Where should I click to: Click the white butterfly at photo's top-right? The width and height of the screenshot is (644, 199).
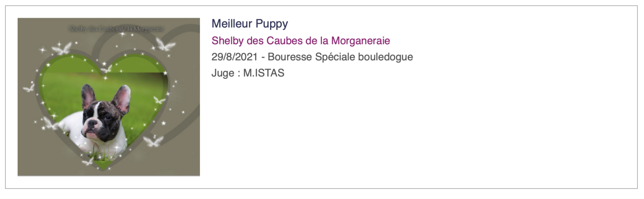click(166, 44)
